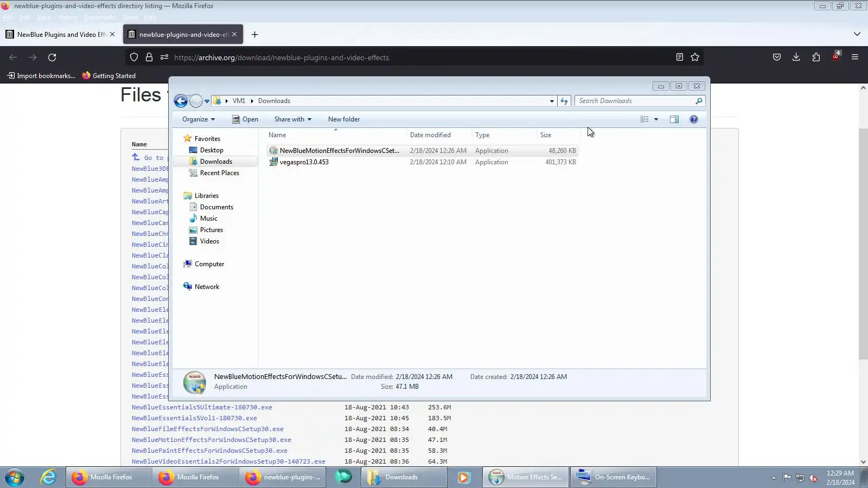Click the Explorer forward navigation button

(196, 101)
